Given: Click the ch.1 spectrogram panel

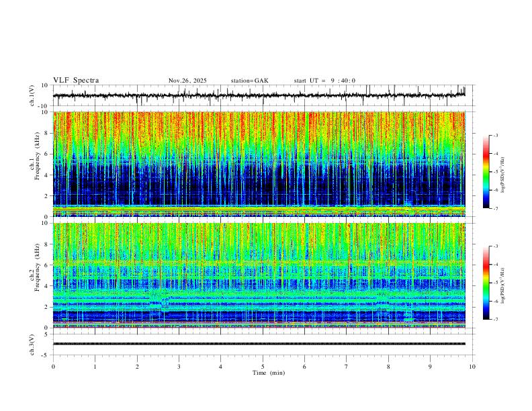Looking at the screenshot, I should [259, 164].
